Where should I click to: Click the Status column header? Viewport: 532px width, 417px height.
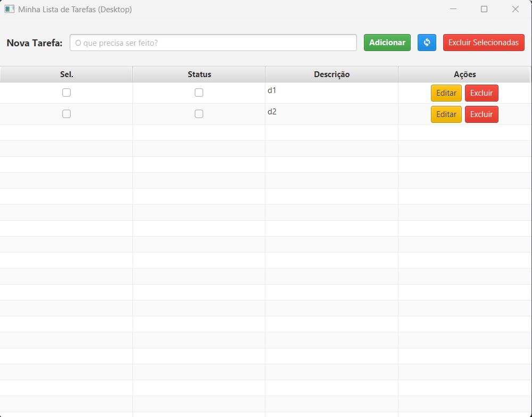coord(199,74)
